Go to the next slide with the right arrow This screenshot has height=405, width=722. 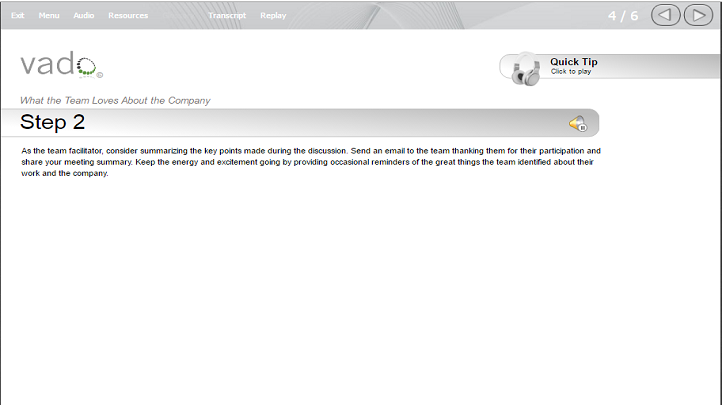tap(698, 15)
